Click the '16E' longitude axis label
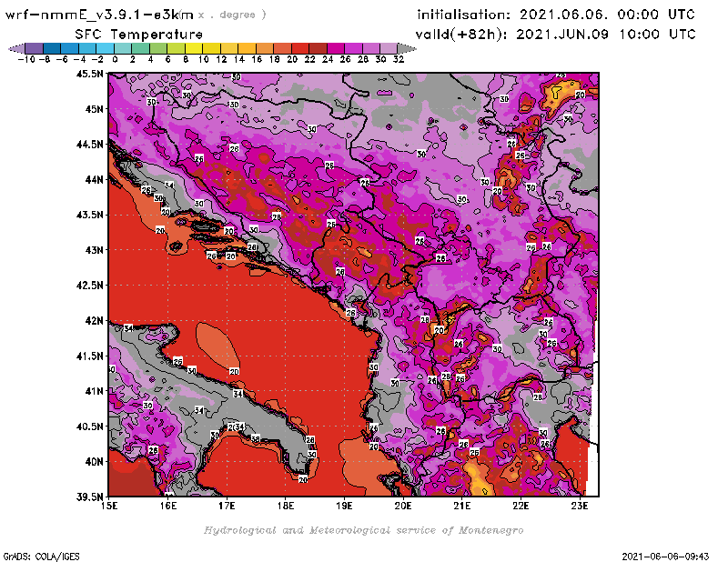This screenshot has width=728, height=562. (x=168, y=506)
